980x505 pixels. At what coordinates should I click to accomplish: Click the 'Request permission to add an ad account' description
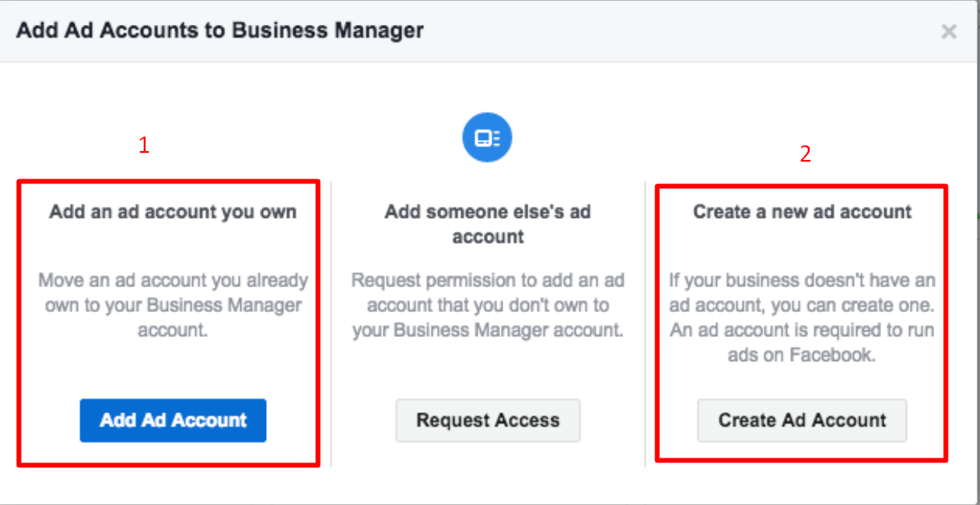(x=488, y=306)
